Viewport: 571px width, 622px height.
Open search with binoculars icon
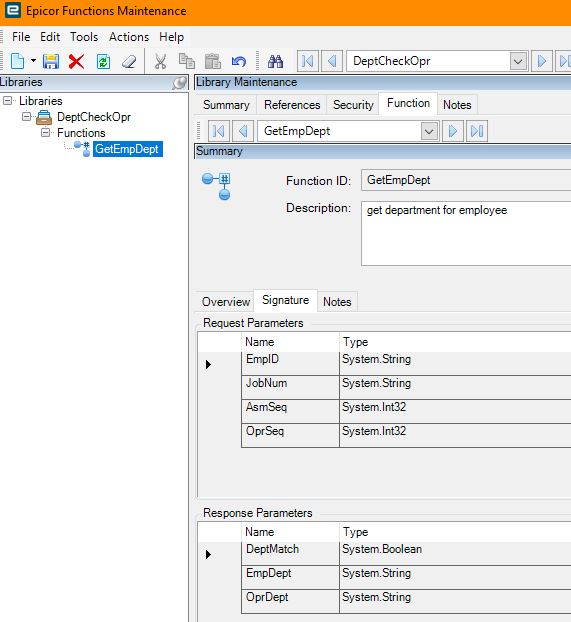(275, 61)
